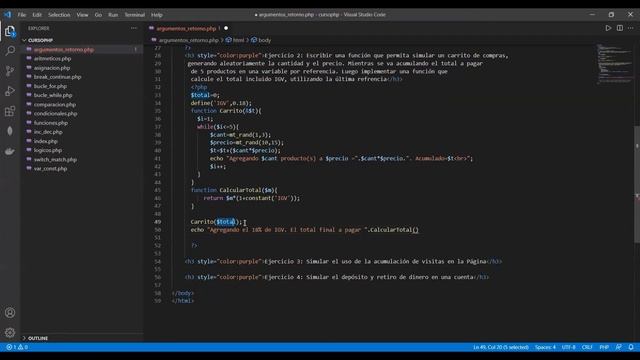640x360 pixels.
Task: Open the Run menu
Action: click(113, 15)
